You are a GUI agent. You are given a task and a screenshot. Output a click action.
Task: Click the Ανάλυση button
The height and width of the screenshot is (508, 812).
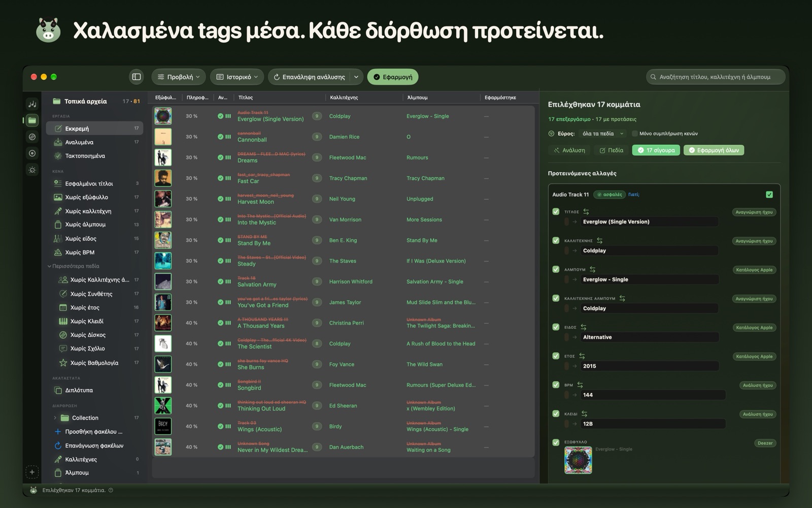[x=569, y=150]
